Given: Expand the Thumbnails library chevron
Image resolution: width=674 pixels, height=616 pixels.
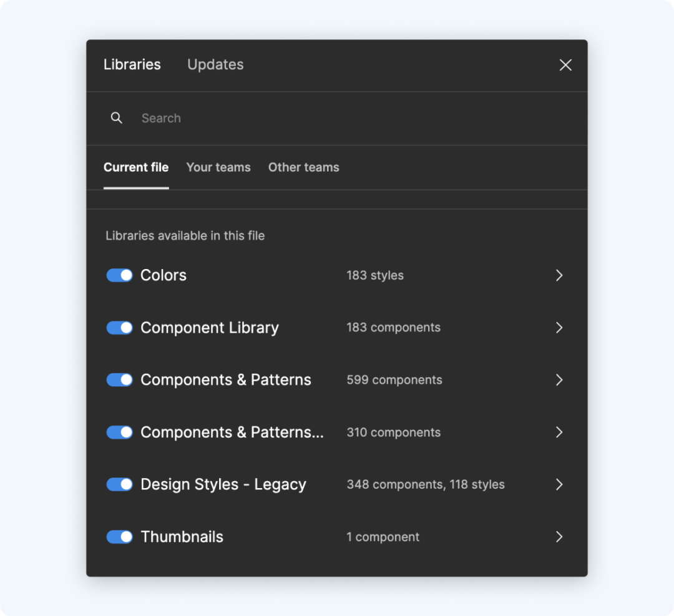Looking at the screenshot, I should point(559,537).
